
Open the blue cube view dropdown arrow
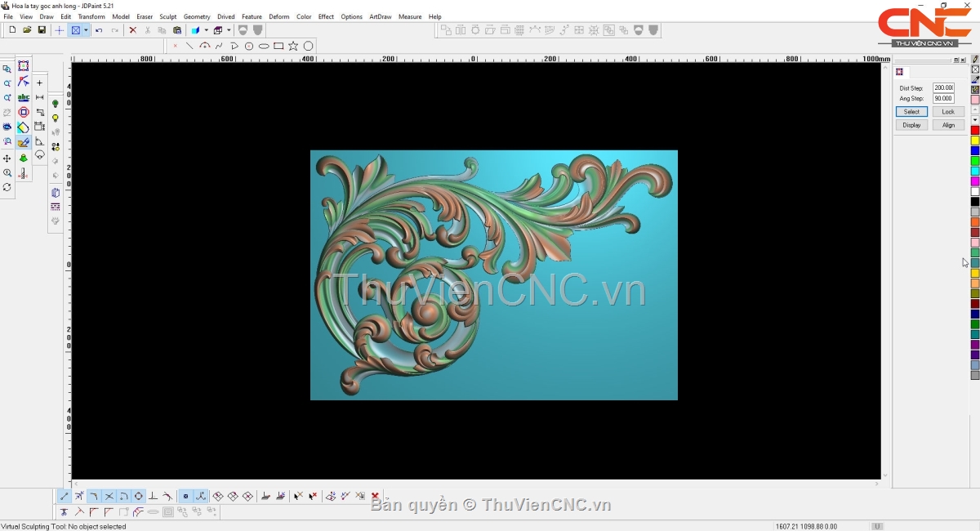point(207,30)
